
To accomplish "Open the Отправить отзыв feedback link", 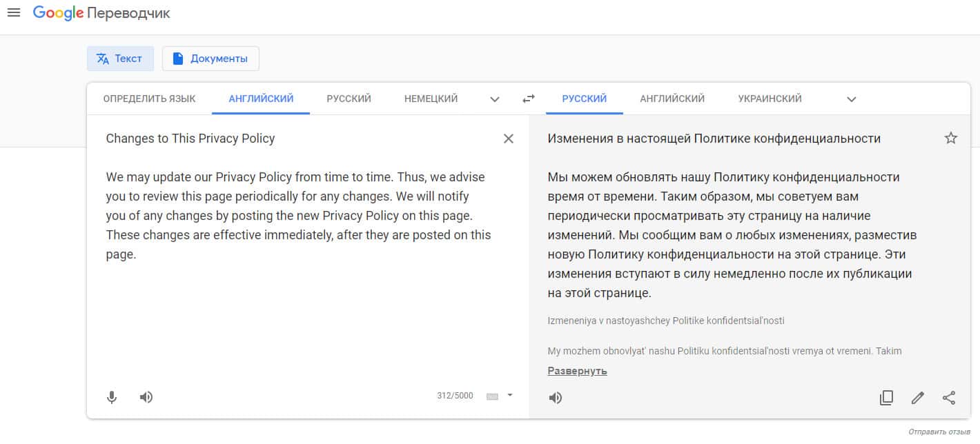I will (x=939, y=432).
